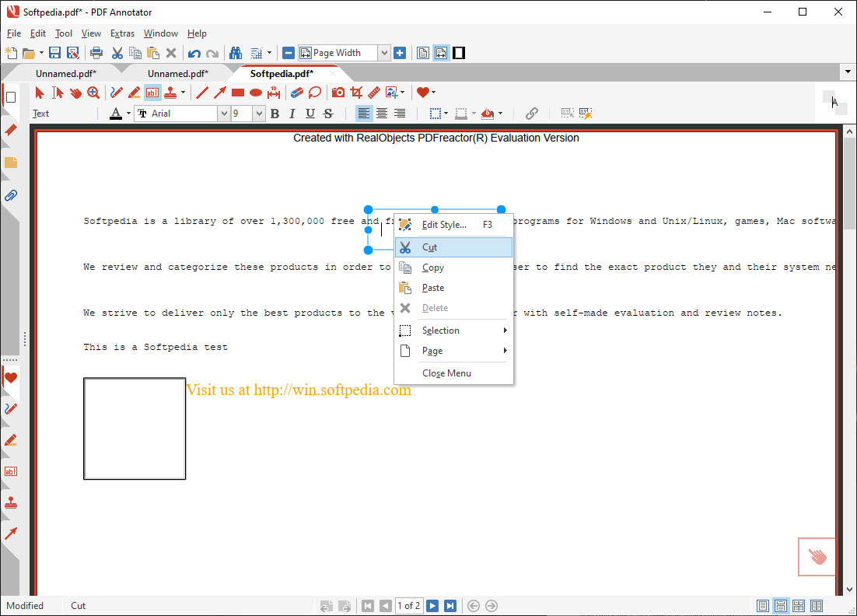Choose the Crop tool
Image resolution: width=857 pixels, height=616 pixels.
coord(356,93)
